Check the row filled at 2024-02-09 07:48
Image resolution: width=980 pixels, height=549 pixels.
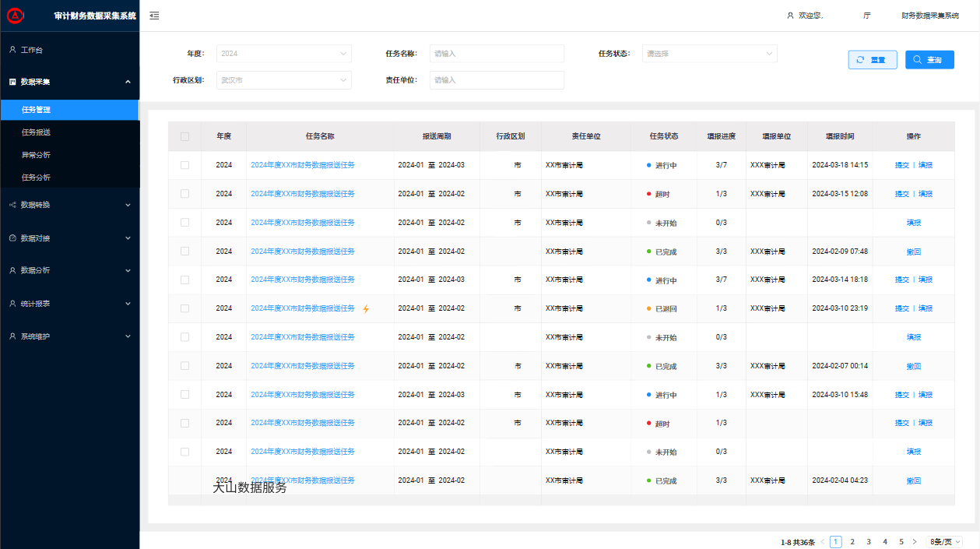pos(184,251)
